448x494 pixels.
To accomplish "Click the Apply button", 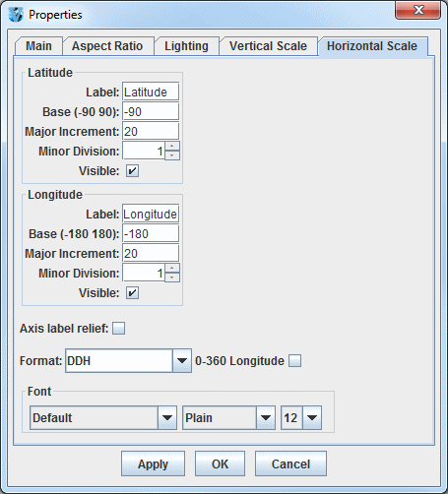I will coord(153,463).
